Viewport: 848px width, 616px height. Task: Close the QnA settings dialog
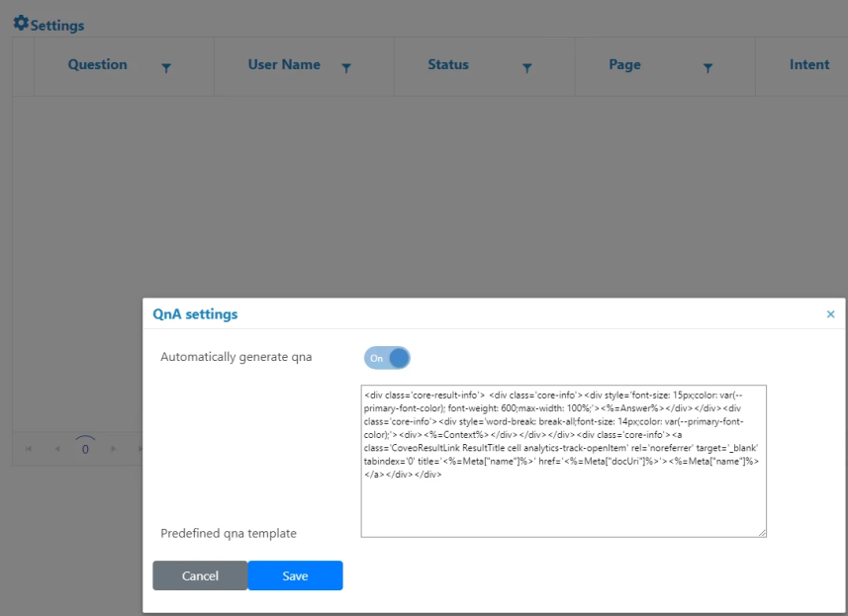[x=830, y=314]
